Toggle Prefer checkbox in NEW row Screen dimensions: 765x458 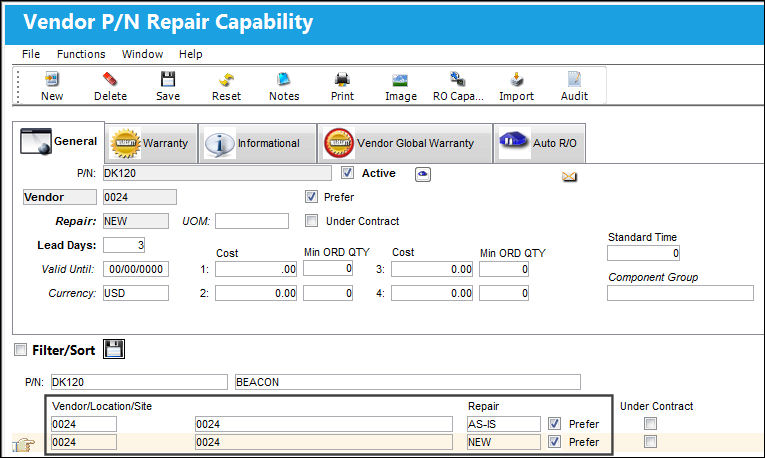[x=554, y=441]
